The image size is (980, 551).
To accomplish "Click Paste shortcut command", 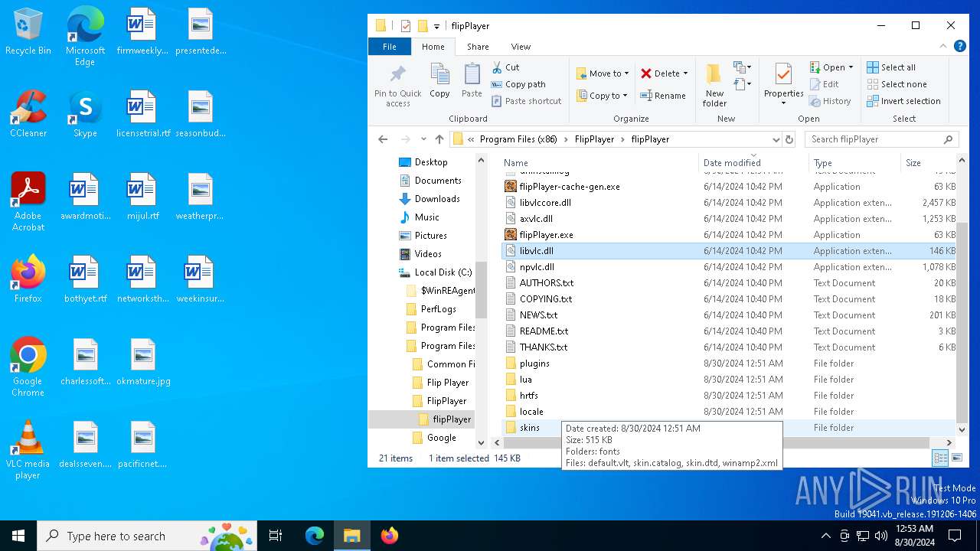I will [x=526, y=101].
